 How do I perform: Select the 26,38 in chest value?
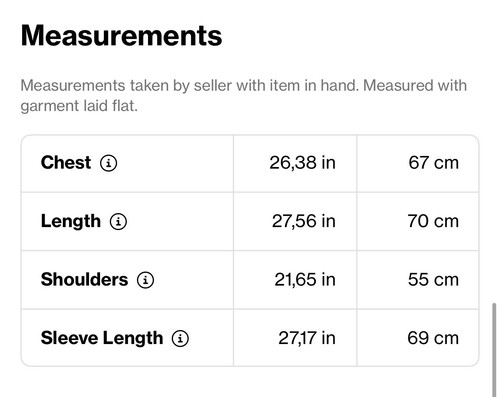(302, 163)
